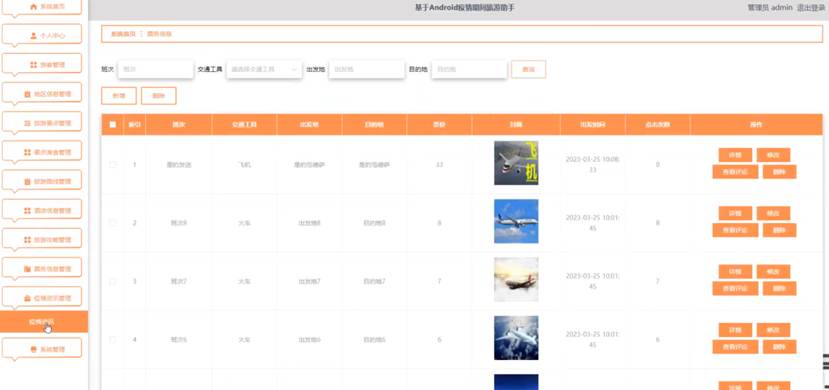Open row 3 sunset airplane thumbnail
Screen dimensions: 829x390
pyautogui.click(x=516, y=280)
